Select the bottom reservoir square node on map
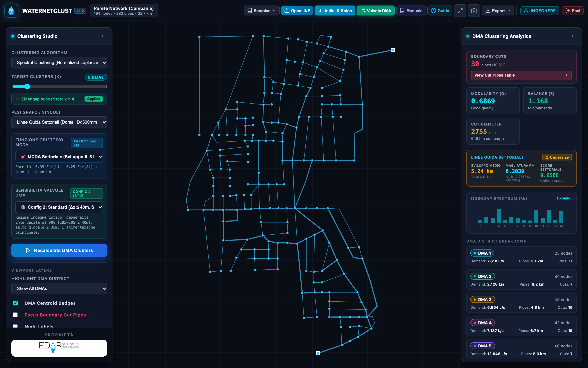The image size is (588, 368). point(318,353)
